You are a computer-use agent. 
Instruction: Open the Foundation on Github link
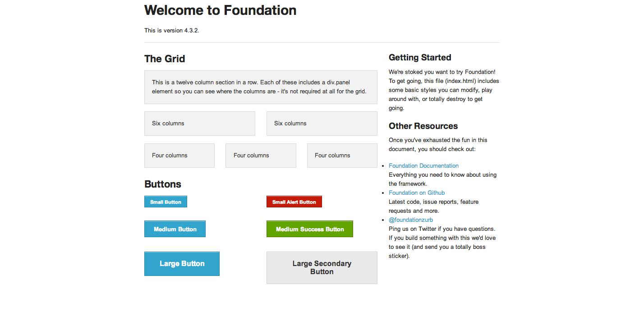pyautogui.click(x=416, y=193)
